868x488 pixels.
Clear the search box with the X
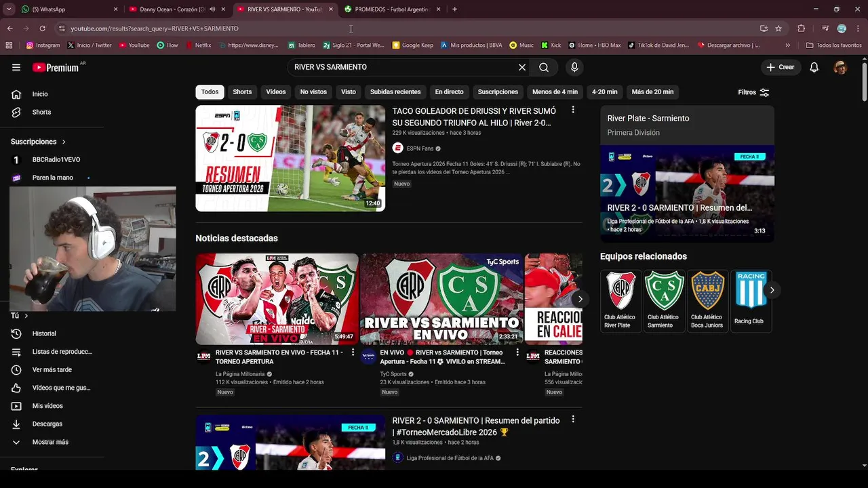[x=522, y=67]
